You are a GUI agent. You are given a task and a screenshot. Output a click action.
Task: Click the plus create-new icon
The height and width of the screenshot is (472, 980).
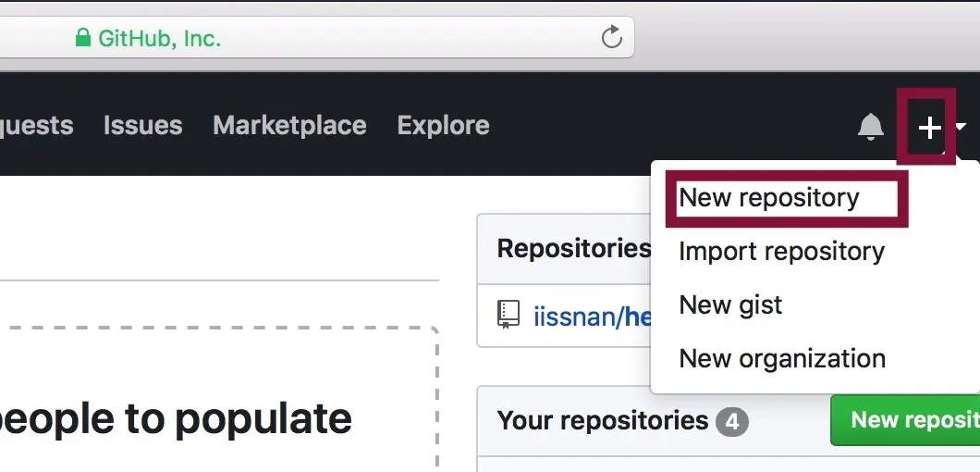pos(929,128)
